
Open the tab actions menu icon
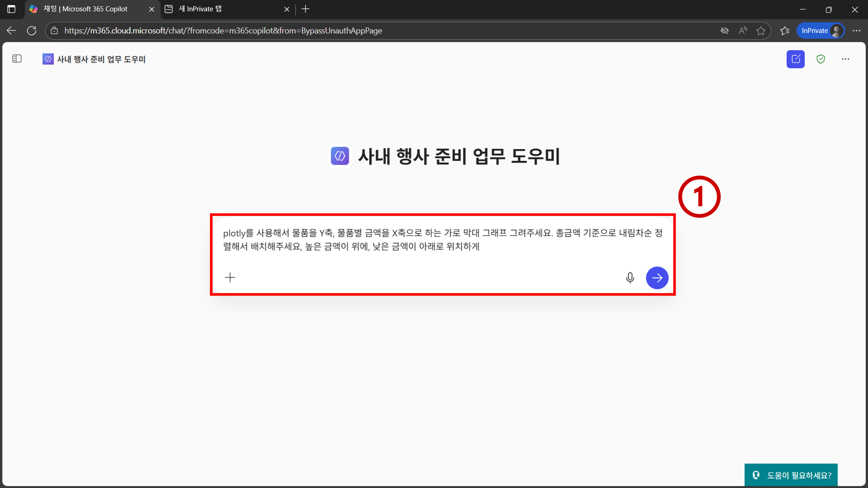pos(11,9)
